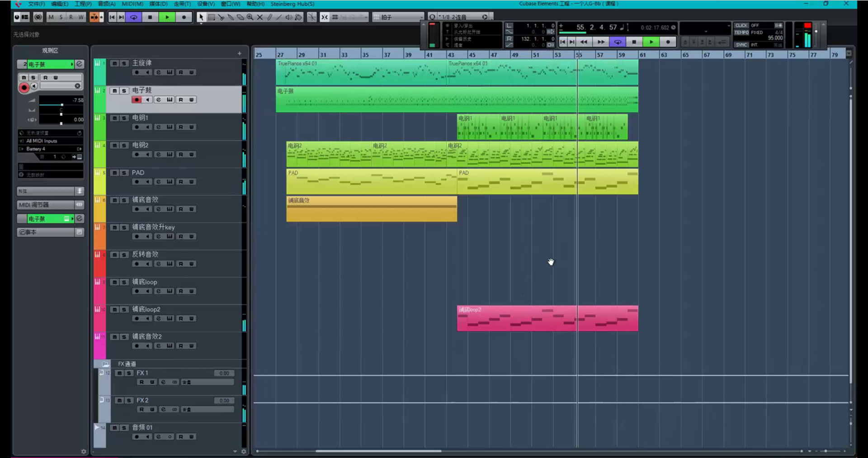Mute the 主旋律 track
The height and width of the screenshot is (458, 868).
point(114,63)
